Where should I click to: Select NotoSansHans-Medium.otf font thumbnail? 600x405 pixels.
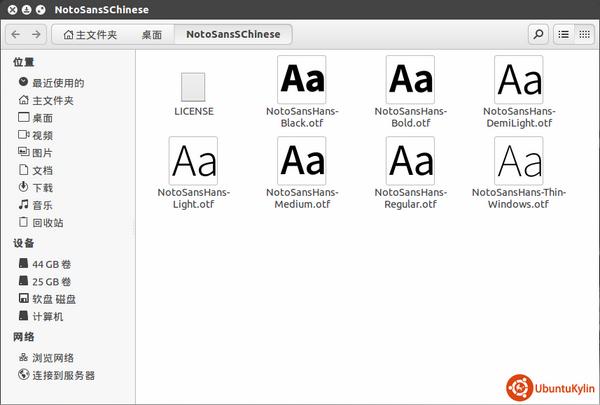[302, 161]
